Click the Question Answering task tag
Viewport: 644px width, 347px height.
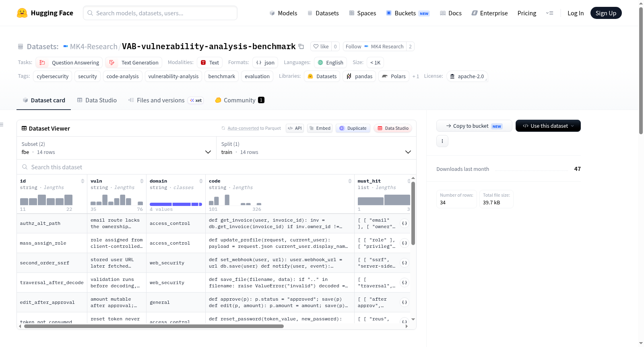[x=69, y=62]
